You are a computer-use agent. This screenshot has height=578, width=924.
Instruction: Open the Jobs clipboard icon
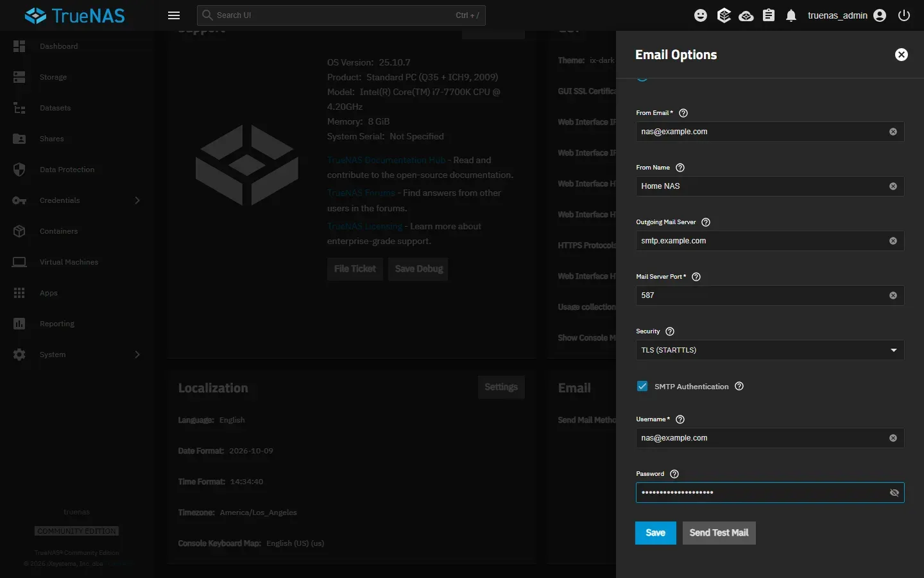pyautogui.click(x=769, y=15)
